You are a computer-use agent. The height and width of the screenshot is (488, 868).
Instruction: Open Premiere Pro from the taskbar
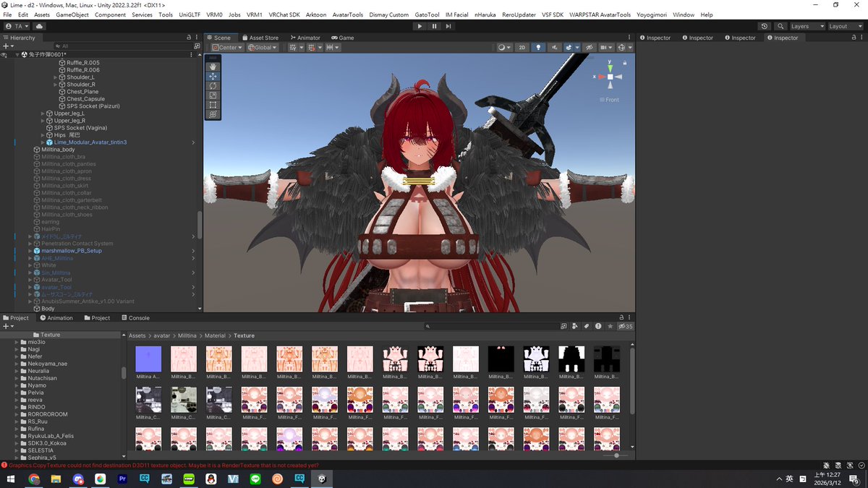coord(122,479)
